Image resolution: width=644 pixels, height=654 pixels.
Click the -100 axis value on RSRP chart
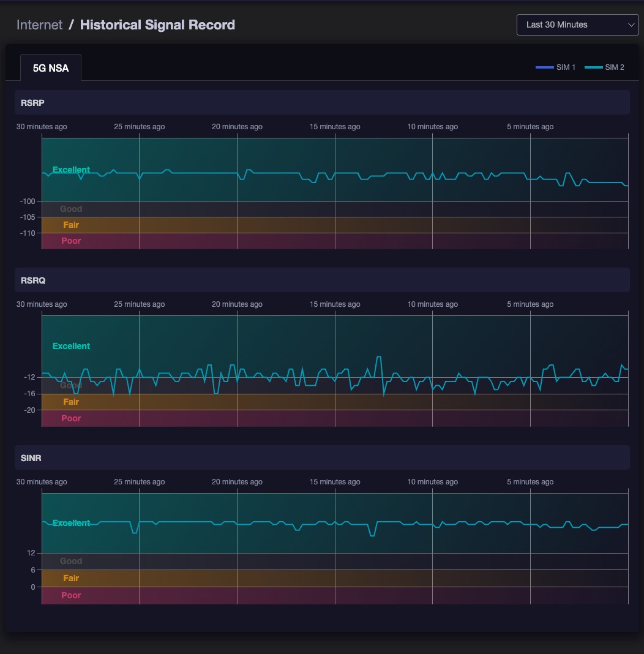[x=27, y=201]
